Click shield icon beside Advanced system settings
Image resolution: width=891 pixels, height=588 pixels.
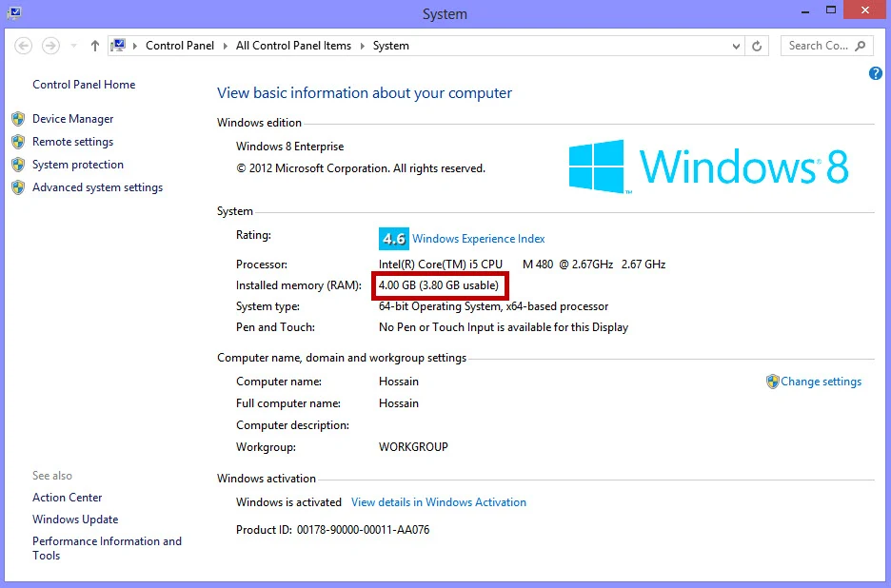(x=18, y=187)
